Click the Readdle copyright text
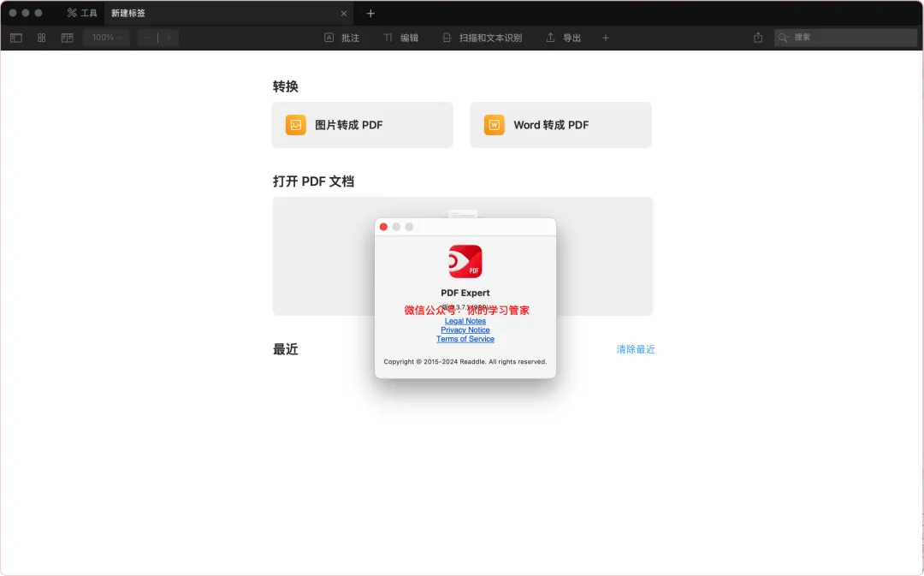The image size is (924, 576). (x=465, y=361)
